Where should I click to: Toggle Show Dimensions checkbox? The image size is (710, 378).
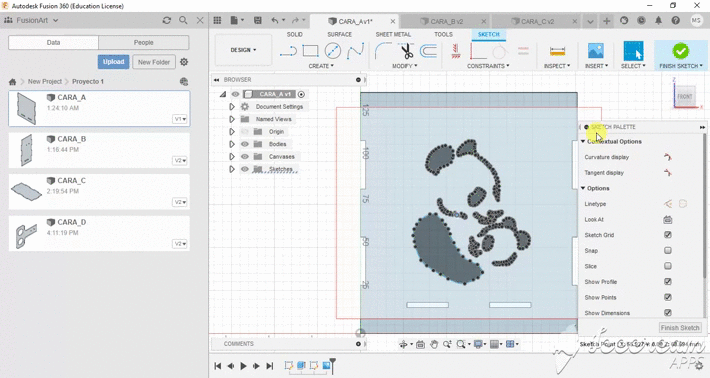click(x=667, y=312)
